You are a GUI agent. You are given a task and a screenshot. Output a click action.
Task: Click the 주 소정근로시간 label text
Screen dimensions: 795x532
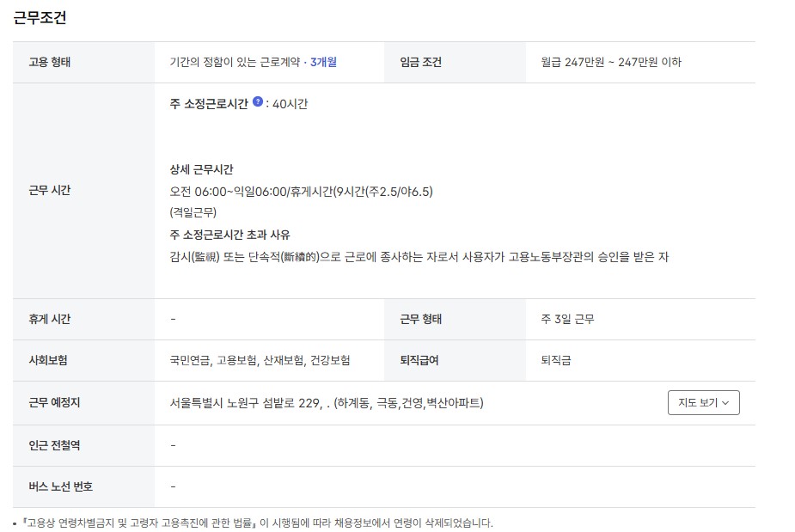(x=209, y=104)
